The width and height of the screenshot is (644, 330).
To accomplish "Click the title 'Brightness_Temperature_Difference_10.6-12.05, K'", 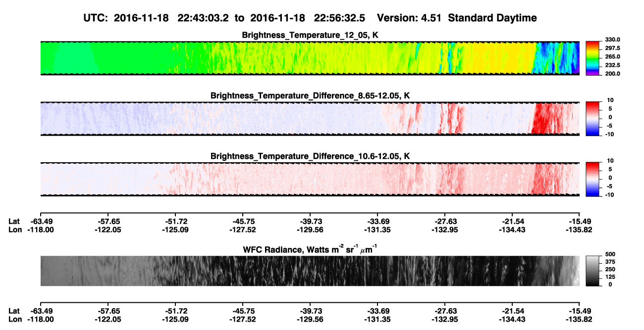I will tap(310, 156).
